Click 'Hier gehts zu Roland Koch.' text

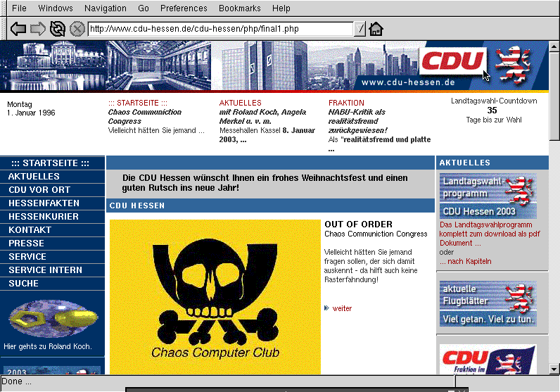coord(48,346)
